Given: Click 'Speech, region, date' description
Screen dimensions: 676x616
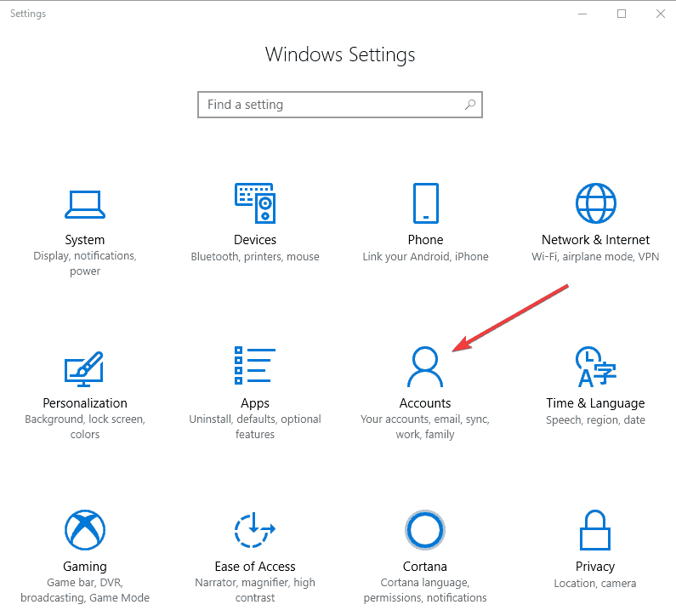Looking at the screenshot, I should 595,420.
